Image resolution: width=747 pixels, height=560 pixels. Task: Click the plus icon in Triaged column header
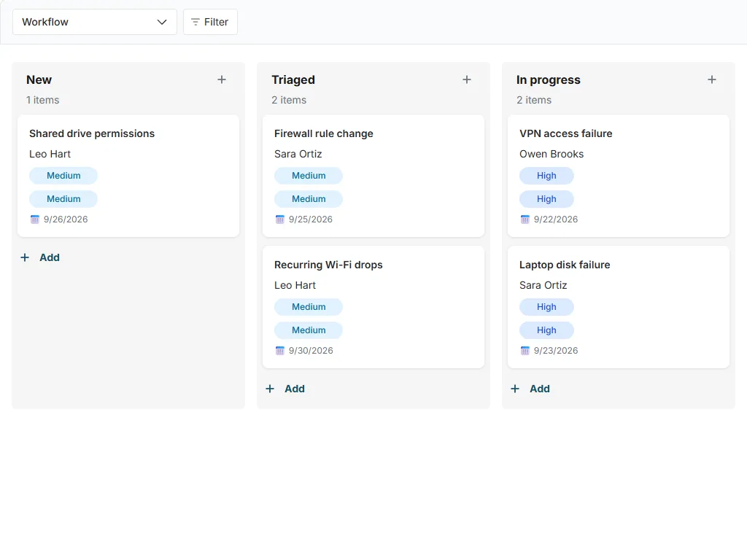[x=467, y=79]
